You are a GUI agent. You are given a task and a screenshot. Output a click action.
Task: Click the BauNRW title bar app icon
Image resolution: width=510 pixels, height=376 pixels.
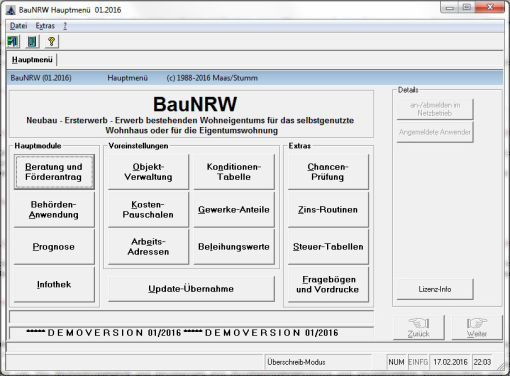[11, 10]
